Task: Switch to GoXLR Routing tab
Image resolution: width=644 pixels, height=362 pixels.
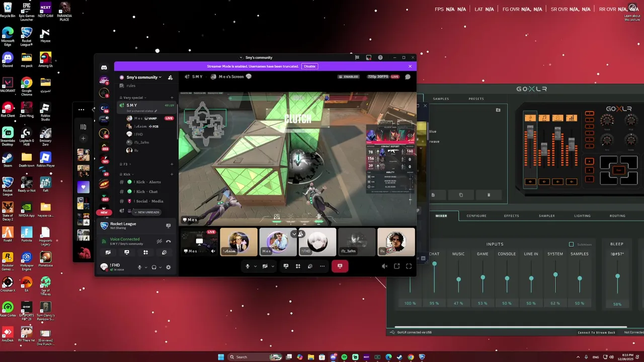Action: [x=617, y=216]
